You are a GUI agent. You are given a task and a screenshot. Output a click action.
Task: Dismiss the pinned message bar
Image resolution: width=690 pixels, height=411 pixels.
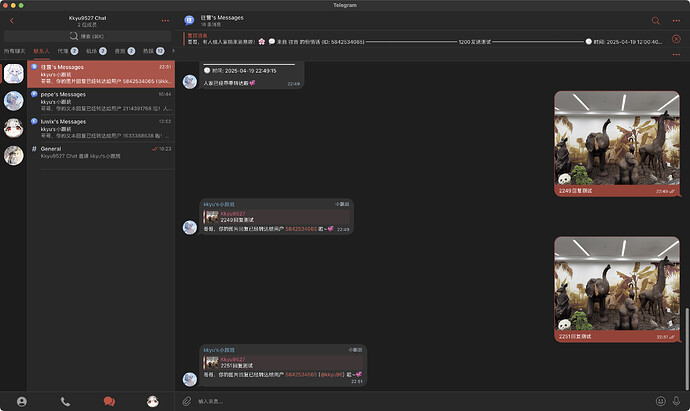click(676, 39)
